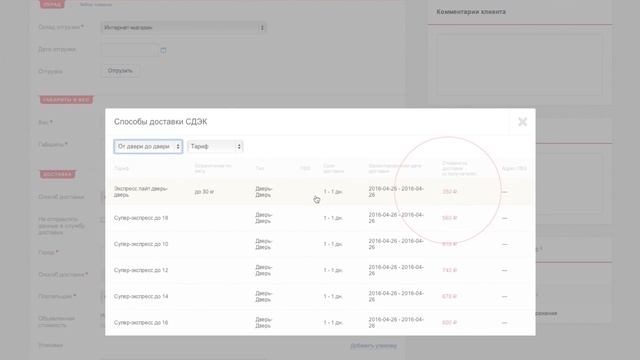Click the price in Супер-экспресс до 12 row
The width and height of the screenshot is (640, 360).
pos(449,270)
